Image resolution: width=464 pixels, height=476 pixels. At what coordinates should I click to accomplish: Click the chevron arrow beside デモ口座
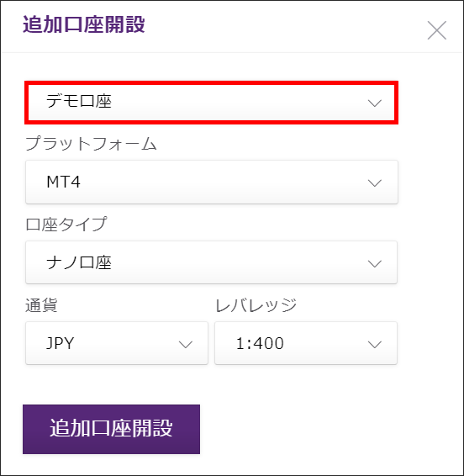click(374, 103)
